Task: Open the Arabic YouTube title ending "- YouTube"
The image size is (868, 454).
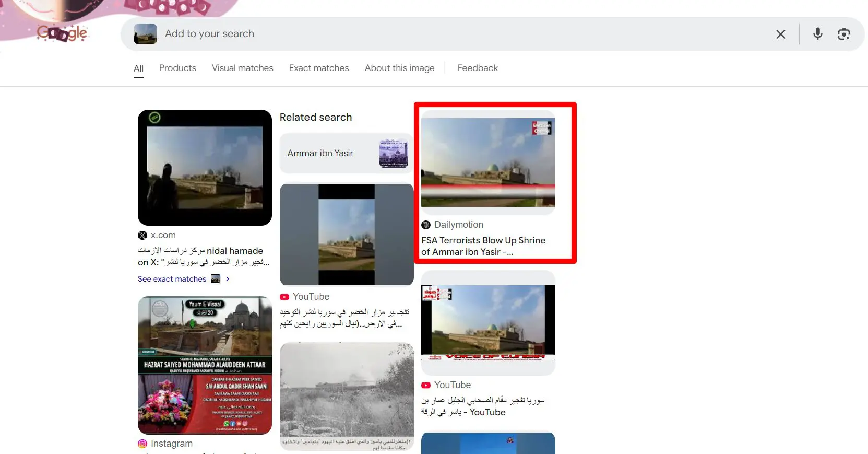Action: (483, 406)
